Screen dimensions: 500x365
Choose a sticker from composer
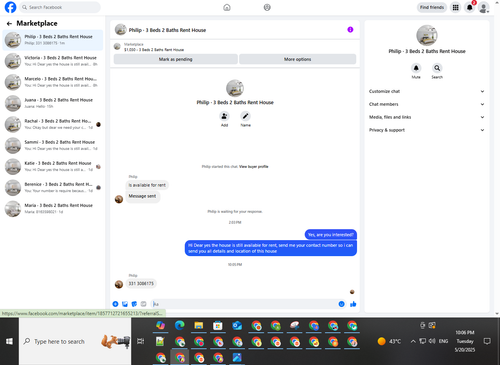point(134,304)
